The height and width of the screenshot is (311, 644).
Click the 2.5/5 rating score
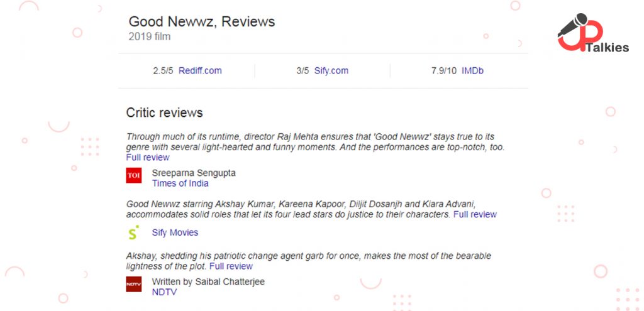(163, 70)
